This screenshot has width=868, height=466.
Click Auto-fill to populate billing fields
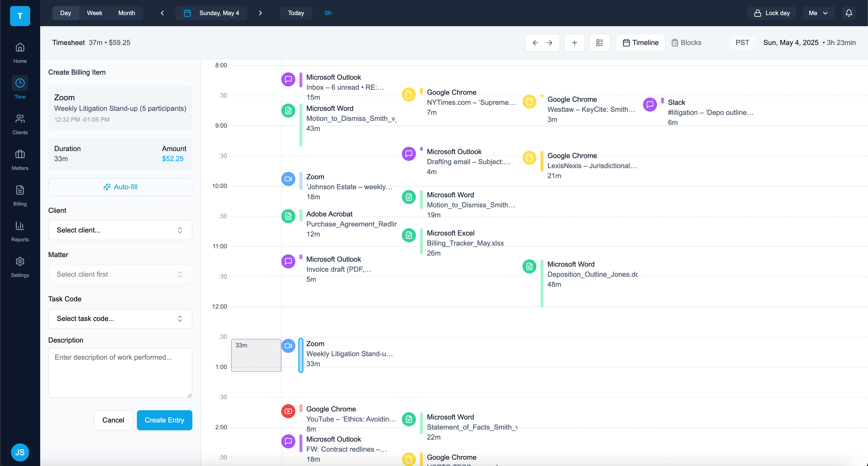click(x=120, y=187)
